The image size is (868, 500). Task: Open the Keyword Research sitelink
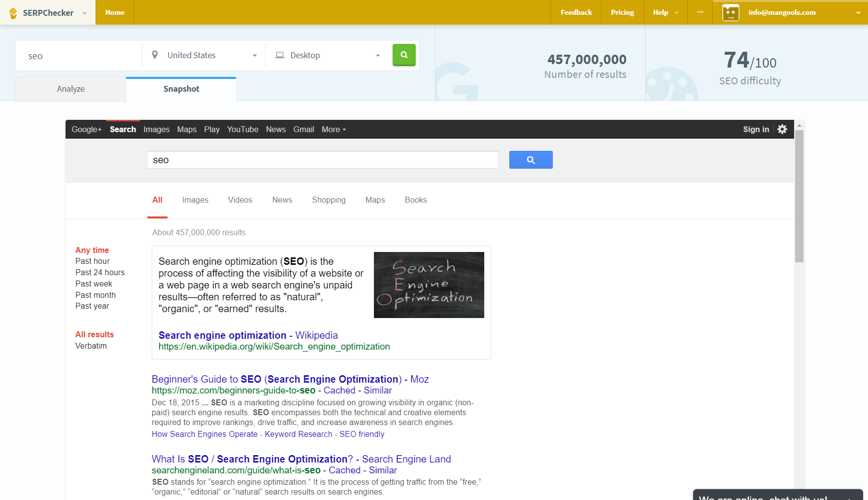point(299,434)
